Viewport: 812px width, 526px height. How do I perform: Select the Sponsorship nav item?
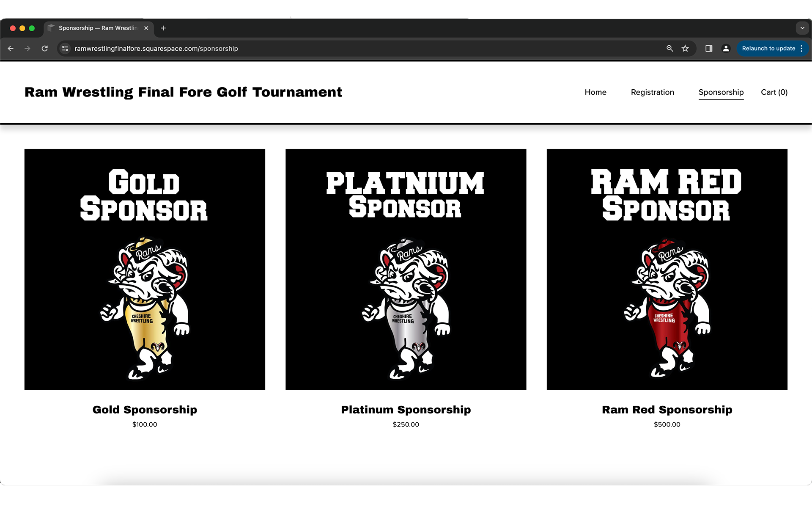tap(721, 92)
